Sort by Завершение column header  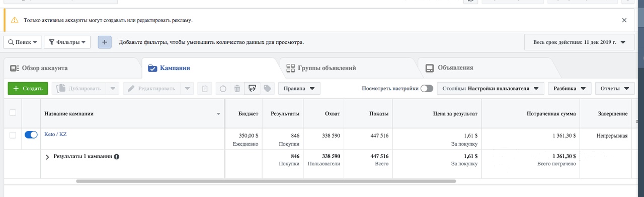612,114
